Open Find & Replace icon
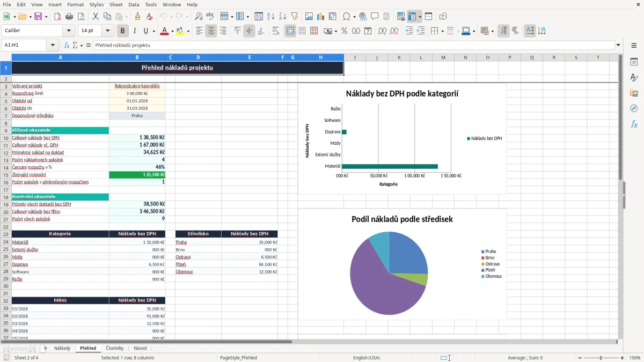The width and height of the screenshot is (644, 362). pyautogui.click(x=199, y=17)
